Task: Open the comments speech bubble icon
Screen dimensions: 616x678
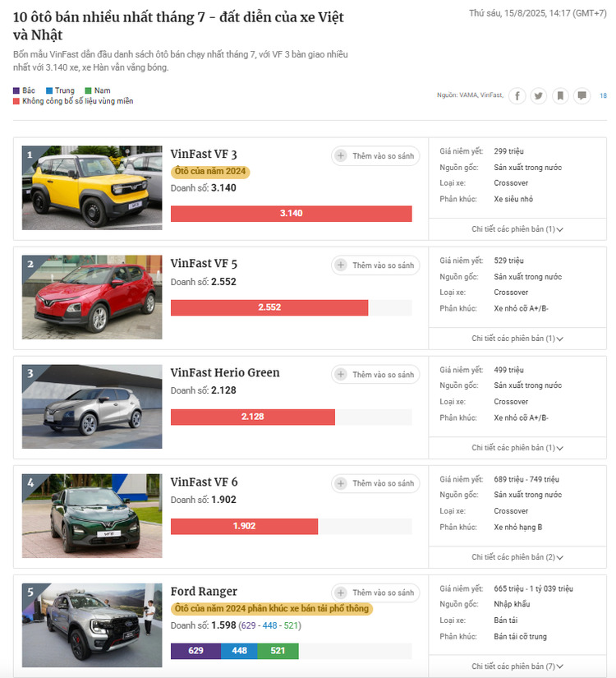Action: click(x=582, y=95)
